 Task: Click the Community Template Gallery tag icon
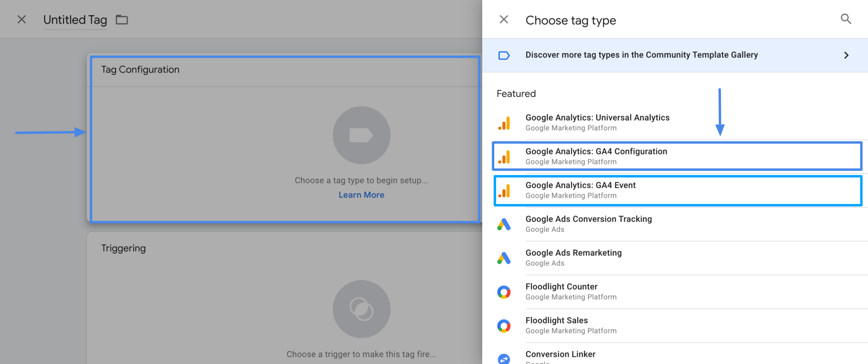click(504, 55)
